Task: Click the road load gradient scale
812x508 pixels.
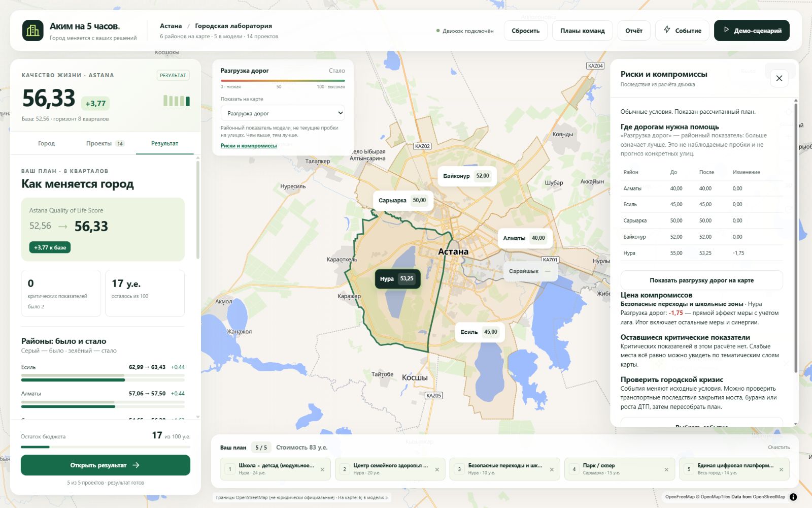Action: pos(283,80)
